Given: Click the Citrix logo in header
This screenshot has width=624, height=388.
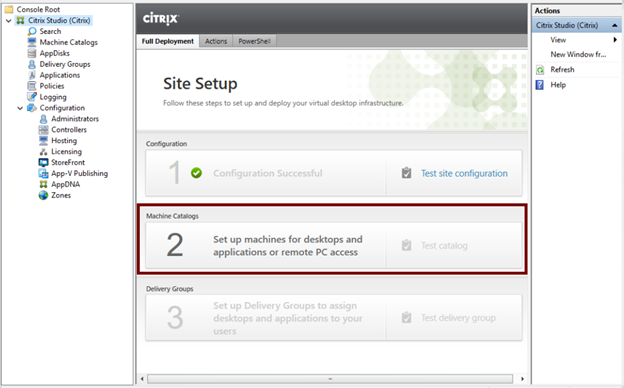Looking at the screenshot, I should pos(161,18).
